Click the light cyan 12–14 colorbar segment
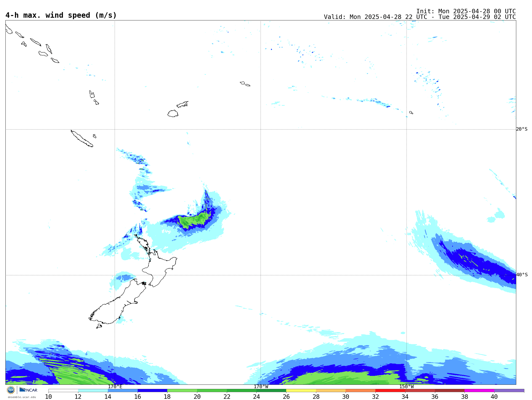The image size is (532, 400). tap(93, 391)
